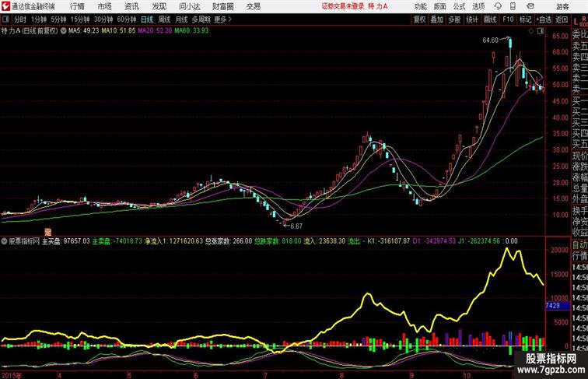The width and height of the screenshot is (588, 379).
Task: Open the 问小达 menu
Action: 189,6
